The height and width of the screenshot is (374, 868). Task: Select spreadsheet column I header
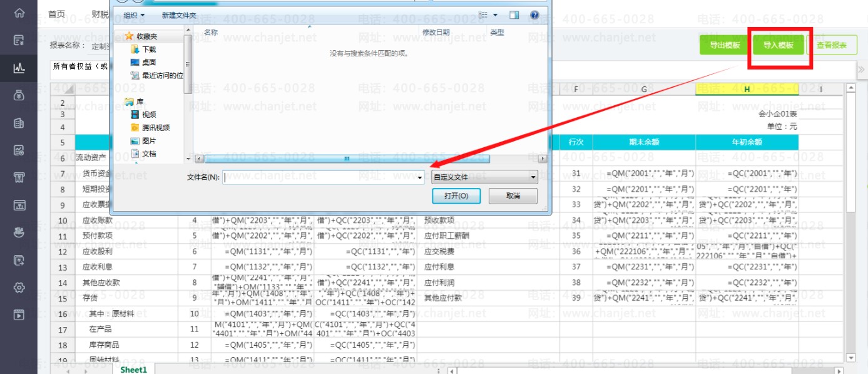point(820,90)
